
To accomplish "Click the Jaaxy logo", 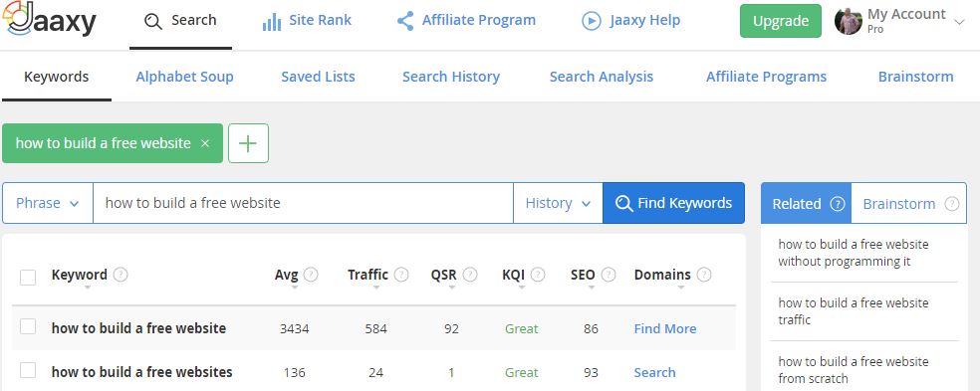I will point(50,19).
